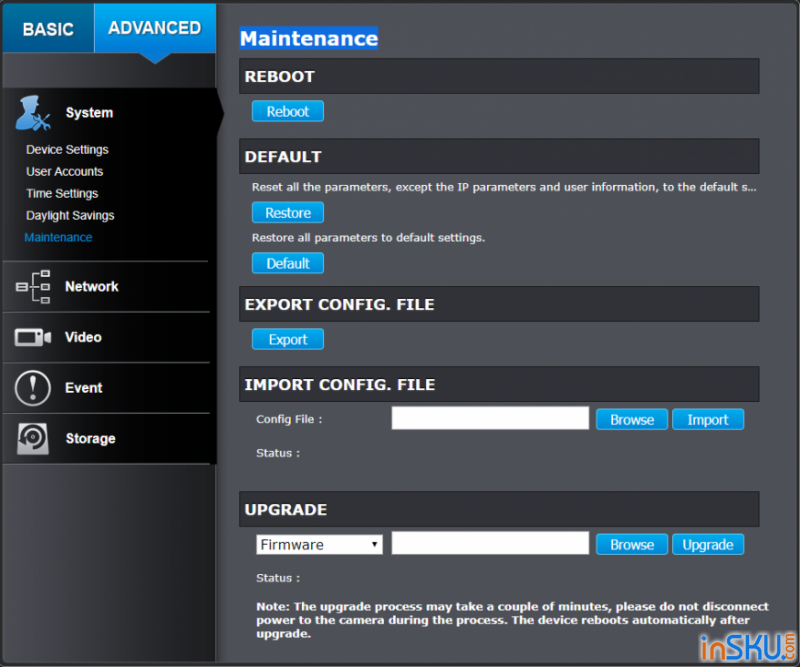The height and width of the screenshot is (667, 800).
Task: Click the Network topology icon
Action: coord(33,287)
